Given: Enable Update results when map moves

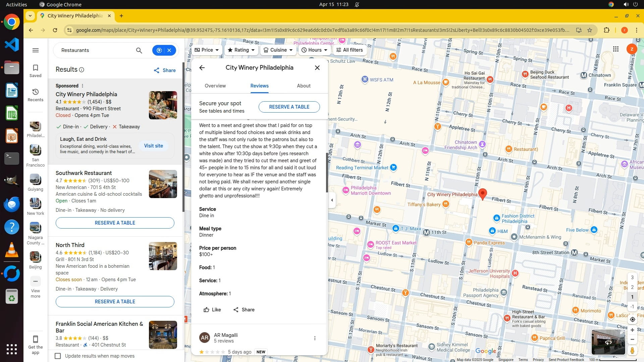Looking at the screenshot, I should tap(58, 356).
